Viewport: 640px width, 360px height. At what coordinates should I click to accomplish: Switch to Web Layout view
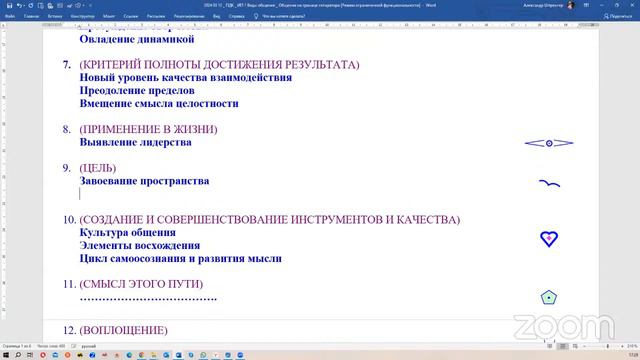575,346
